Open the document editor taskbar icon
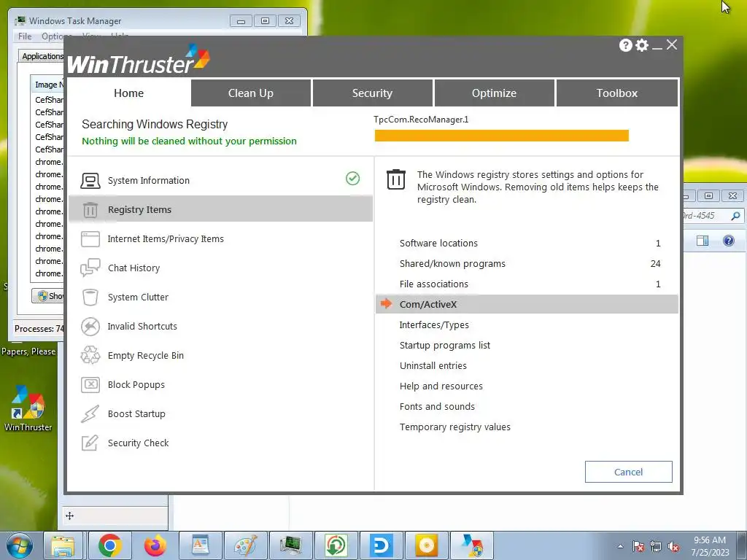The image size is (747, 560). click(200, 545)
